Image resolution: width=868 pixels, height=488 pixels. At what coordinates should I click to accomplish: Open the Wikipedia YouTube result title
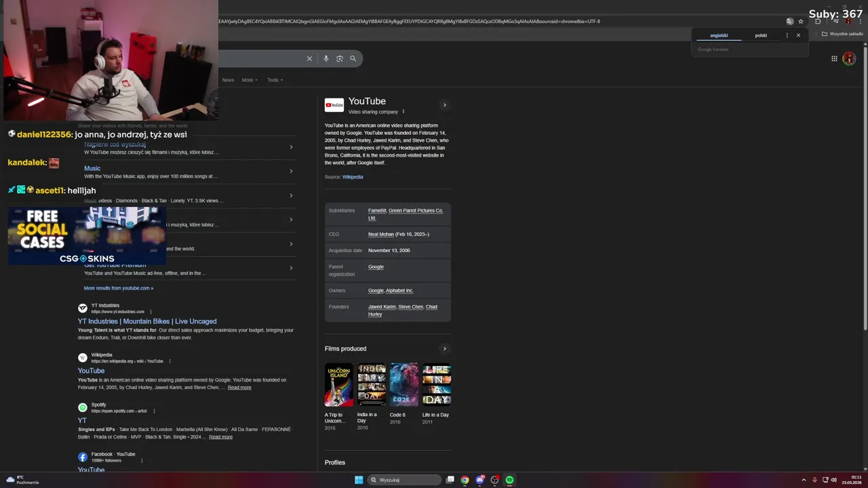tap(91, 371)
